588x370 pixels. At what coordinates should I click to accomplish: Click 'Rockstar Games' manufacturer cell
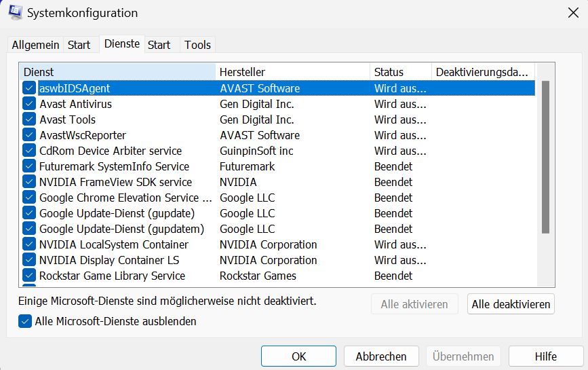(x=258, y=276)
